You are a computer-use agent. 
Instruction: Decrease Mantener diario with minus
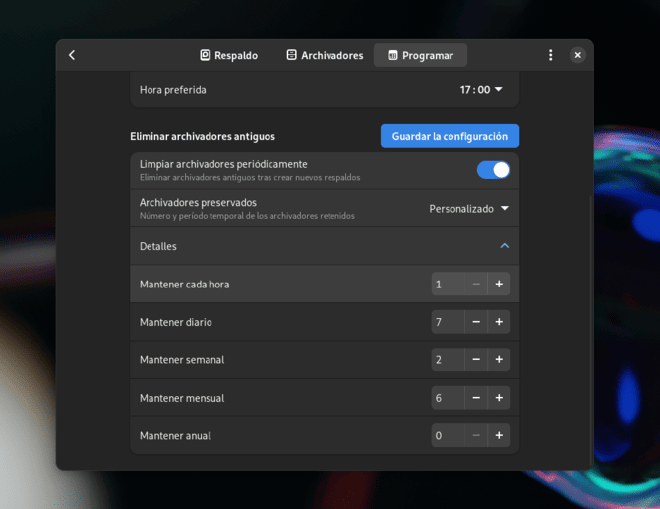click(476, 322)
